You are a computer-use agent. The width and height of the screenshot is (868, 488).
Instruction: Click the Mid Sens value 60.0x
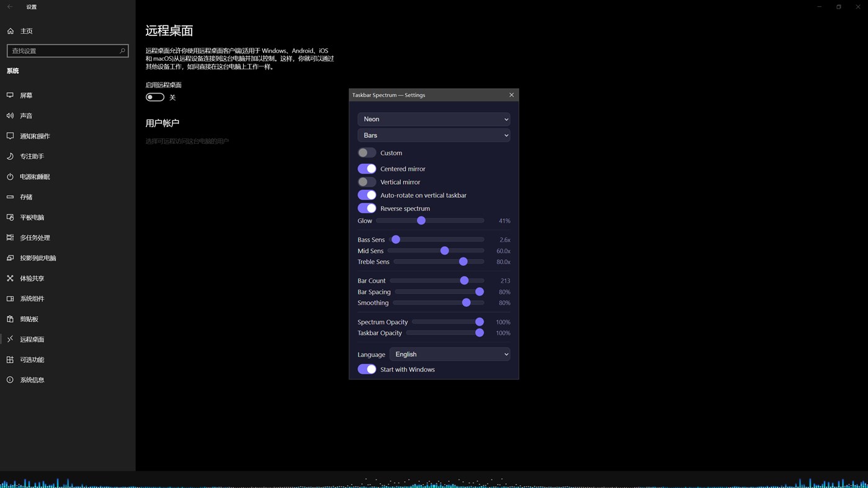(503, 251)
